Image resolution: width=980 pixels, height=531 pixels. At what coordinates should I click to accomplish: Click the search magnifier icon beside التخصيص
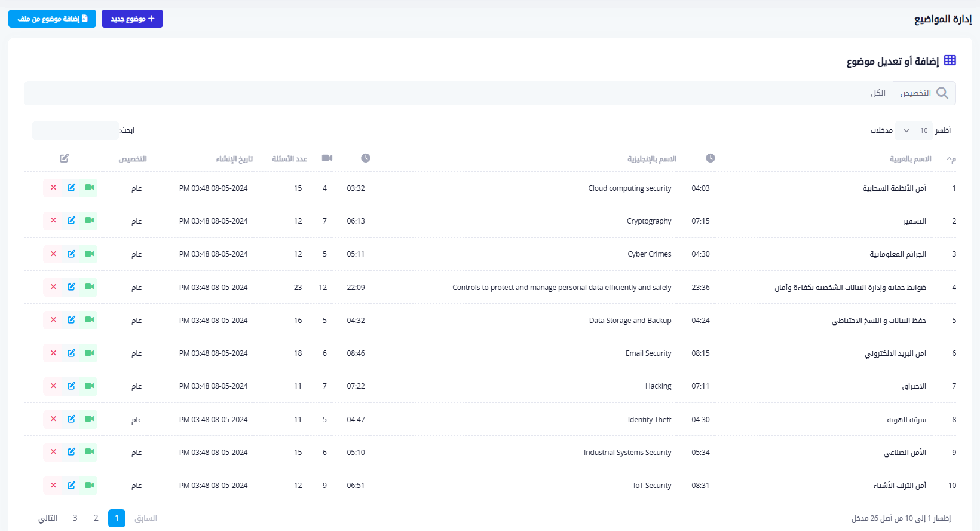tap(942, 93)
